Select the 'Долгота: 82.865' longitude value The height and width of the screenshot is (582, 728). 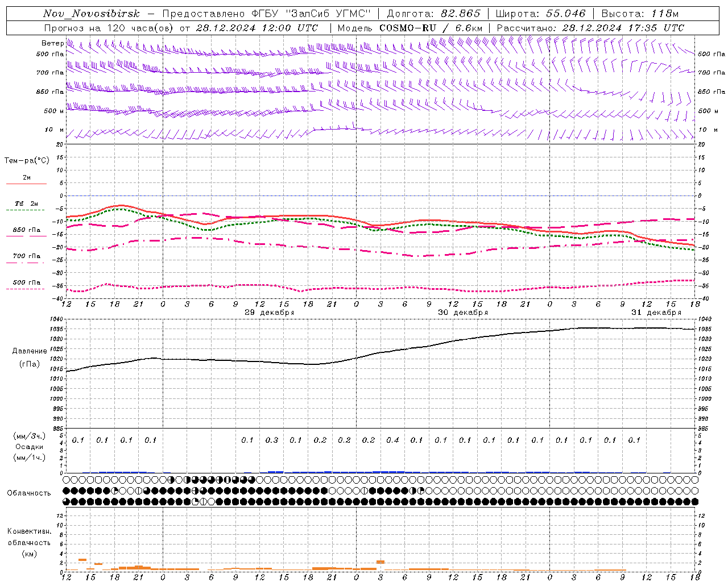433,14
